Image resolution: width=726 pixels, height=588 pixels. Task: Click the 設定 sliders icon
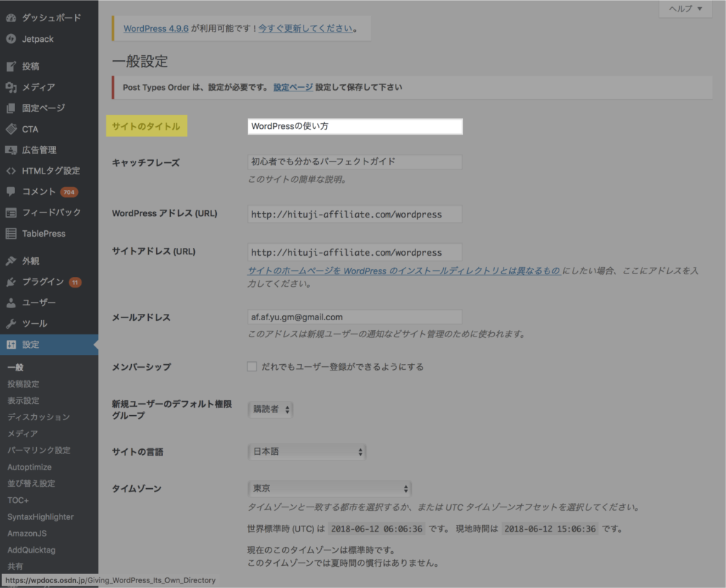pyautogui.click(x=11, y=345)
